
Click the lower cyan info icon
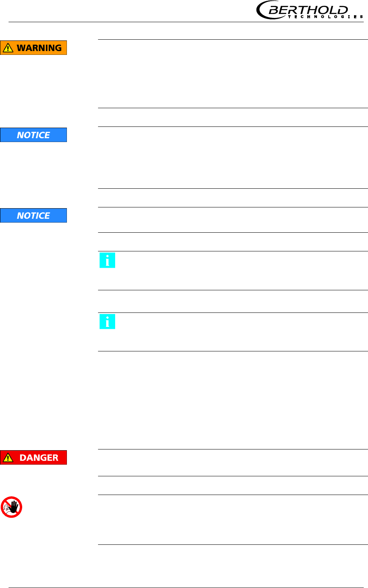coord(107,321)
